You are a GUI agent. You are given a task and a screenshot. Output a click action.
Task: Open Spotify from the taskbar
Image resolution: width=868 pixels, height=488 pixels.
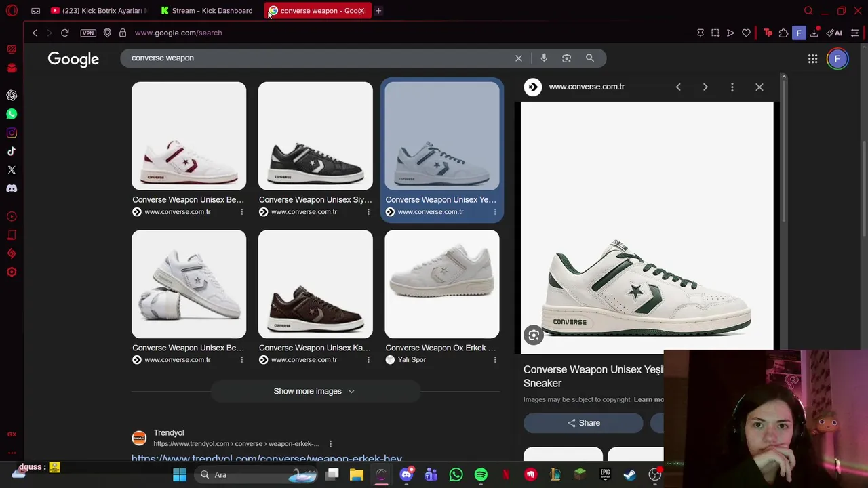[481, 475]
